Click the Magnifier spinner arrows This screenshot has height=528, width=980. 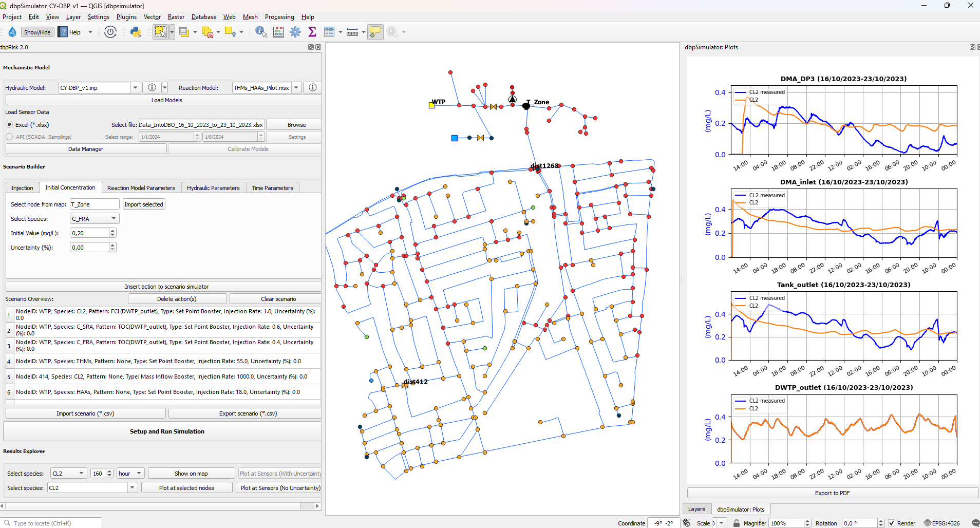pos(807,523)
